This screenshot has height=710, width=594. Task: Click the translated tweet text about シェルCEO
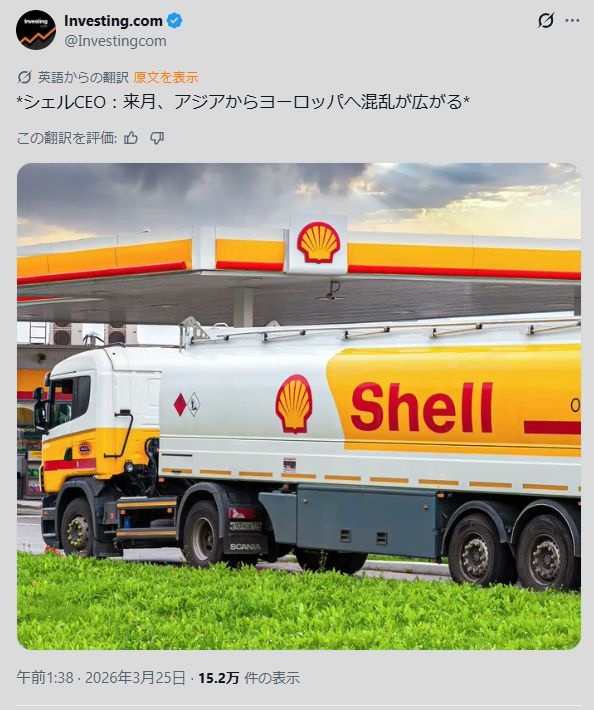pos(243,102)
